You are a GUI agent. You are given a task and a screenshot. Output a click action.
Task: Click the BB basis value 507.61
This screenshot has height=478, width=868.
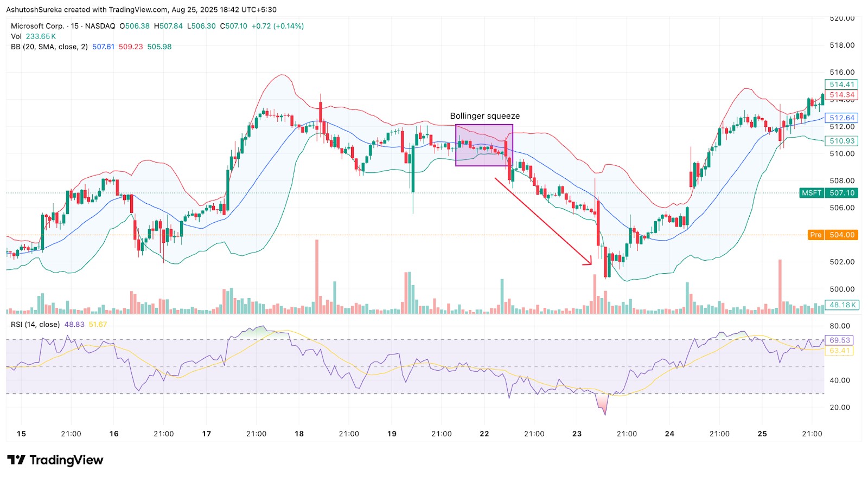tap(103, 47)
